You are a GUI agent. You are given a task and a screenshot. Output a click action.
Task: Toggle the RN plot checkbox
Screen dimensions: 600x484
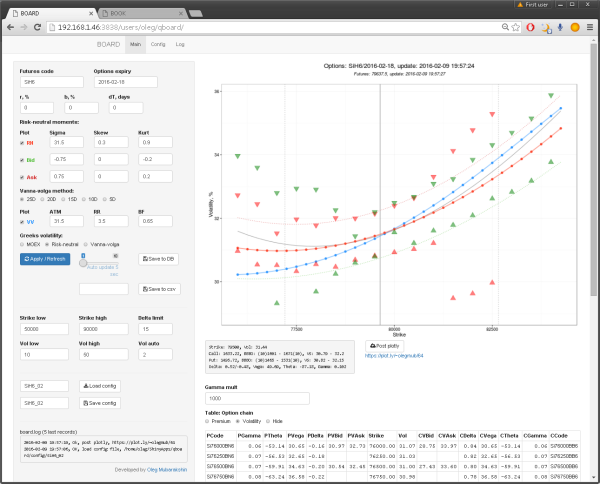pyautogui.click(x=22, y=143)
